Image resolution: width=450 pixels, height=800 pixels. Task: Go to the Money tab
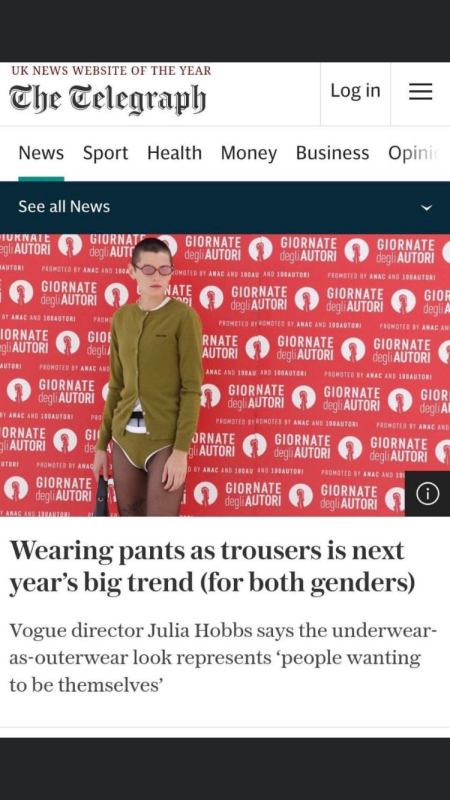249,153
